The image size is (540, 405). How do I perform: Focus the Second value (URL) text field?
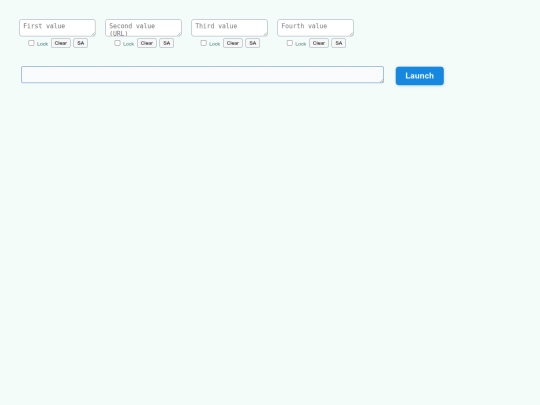(143, 28)
